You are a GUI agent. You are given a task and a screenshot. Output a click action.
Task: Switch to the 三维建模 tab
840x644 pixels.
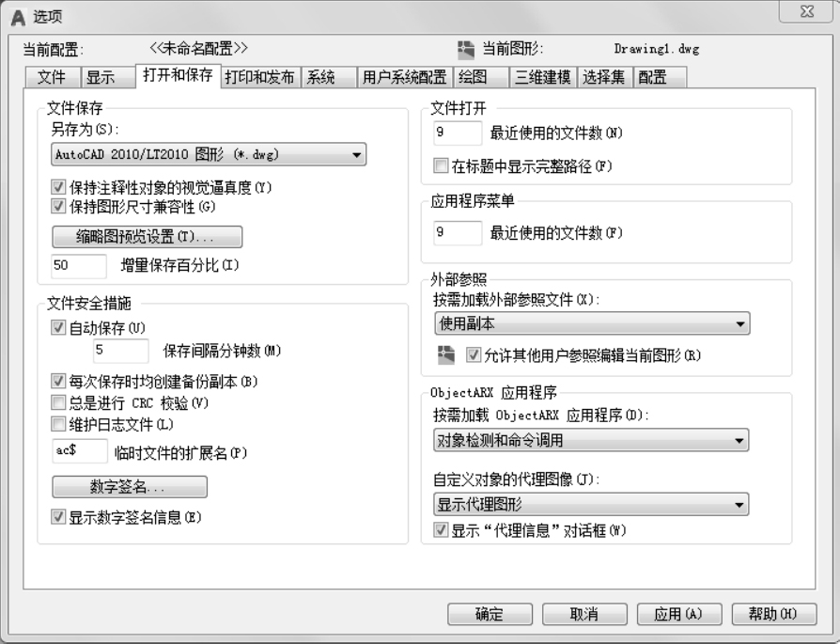(x=543, y=77)
